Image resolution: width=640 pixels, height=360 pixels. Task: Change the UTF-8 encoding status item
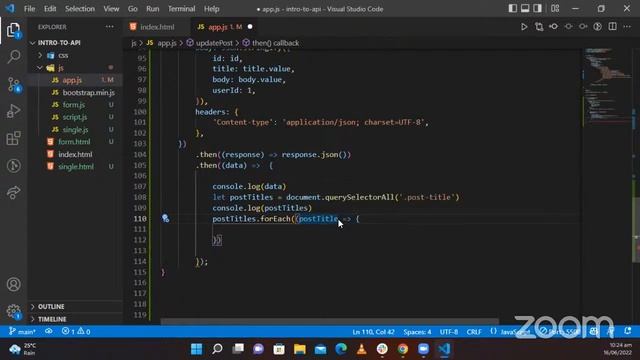449,332
